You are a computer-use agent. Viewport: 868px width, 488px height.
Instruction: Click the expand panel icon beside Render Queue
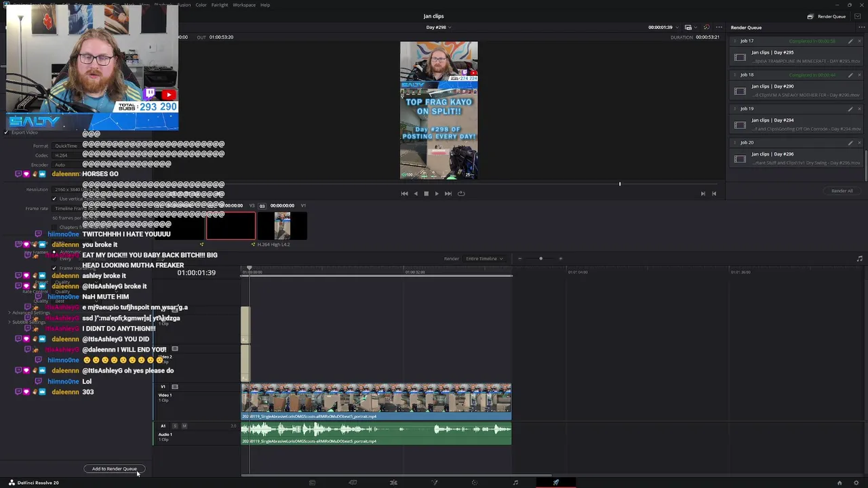click(x=857, y=16)
